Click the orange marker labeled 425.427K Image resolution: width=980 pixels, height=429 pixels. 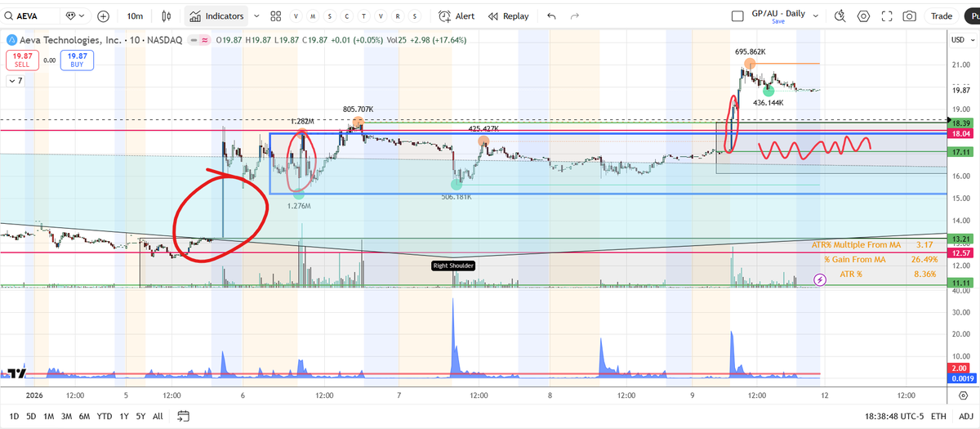(483, 141)
